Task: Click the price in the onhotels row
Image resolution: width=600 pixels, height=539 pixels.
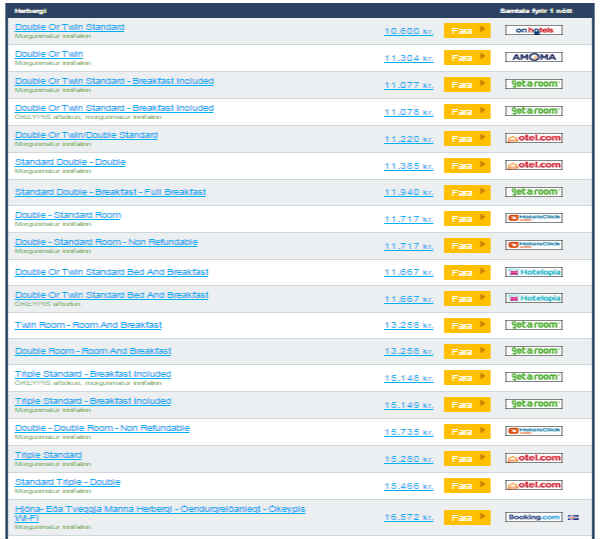Action: [409, 31]
